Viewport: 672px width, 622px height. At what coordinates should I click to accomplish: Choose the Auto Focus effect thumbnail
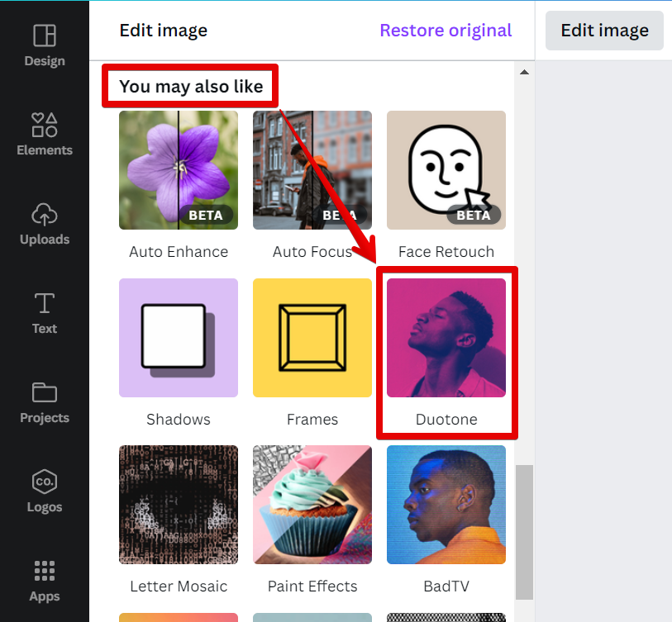312,170
